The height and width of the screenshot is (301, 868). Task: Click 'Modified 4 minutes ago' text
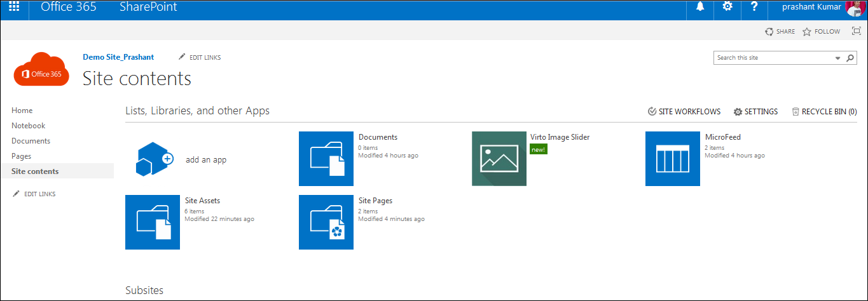point(392,219)
